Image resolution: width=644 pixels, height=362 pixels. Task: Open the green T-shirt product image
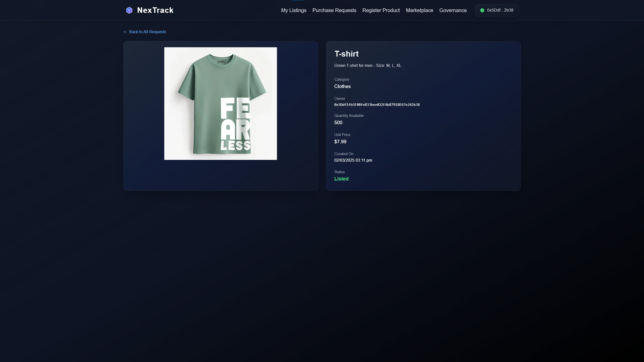pos(220,104)
